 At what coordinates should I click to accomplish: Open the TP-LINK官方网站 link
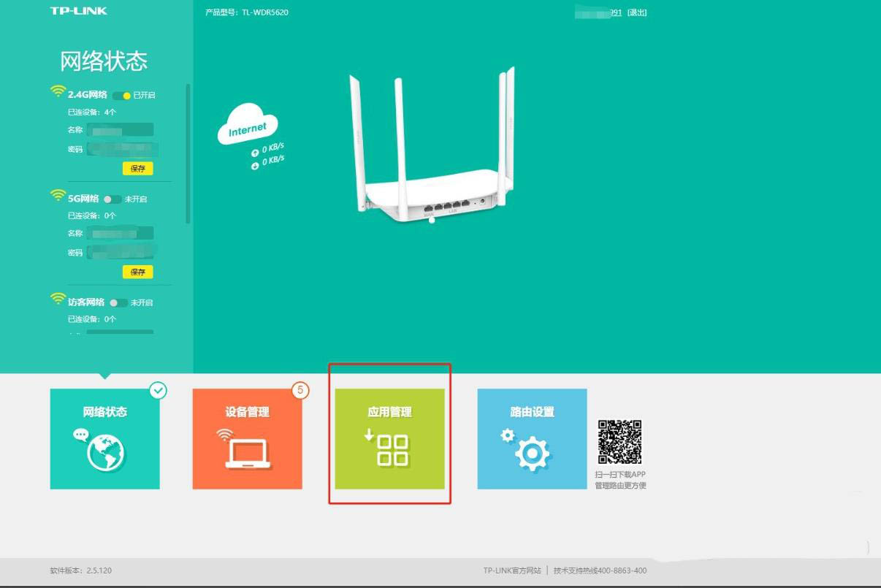(x=511, y=570)
